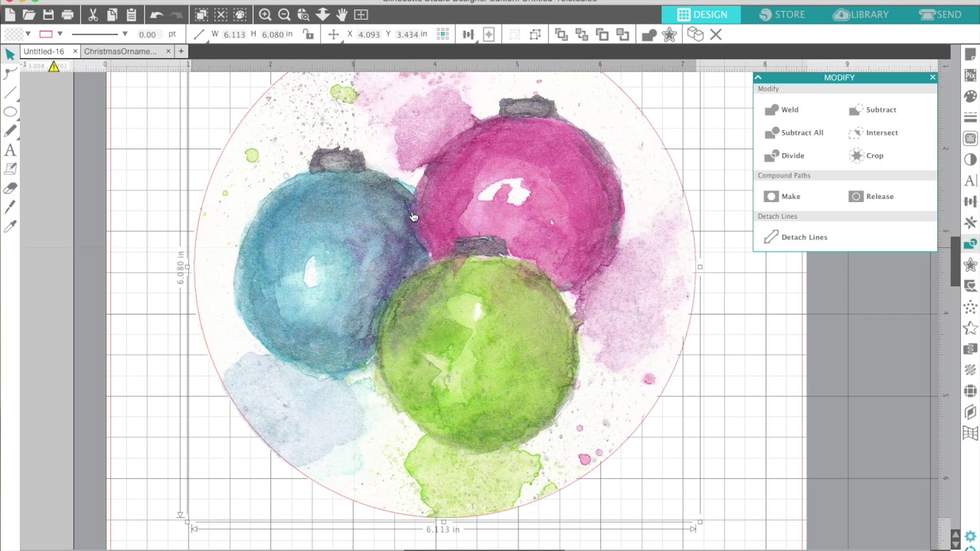
Task: Click the height H value field
Action: 273,34
